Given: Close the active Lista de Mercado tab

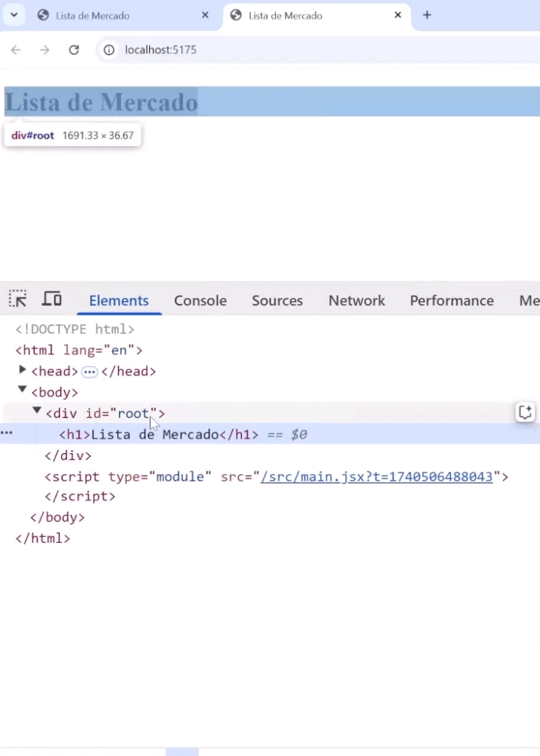Looking at the screenshot, I should coord(398,15).
